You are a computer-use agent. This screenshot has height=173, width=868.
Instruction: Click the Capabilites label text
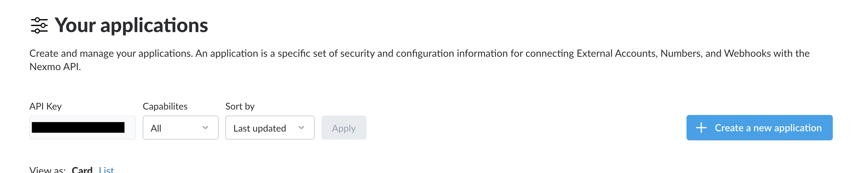(165, 107)
